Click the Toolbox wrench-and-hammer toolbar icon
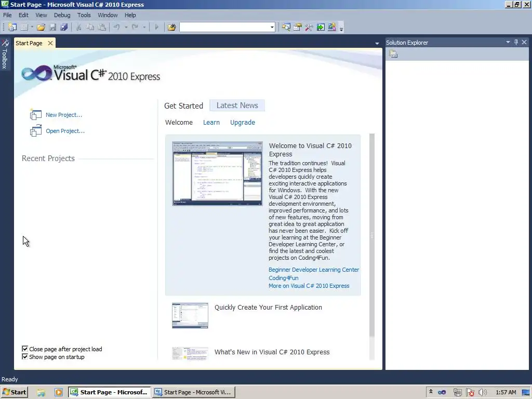532x399 pixels. 309,27
